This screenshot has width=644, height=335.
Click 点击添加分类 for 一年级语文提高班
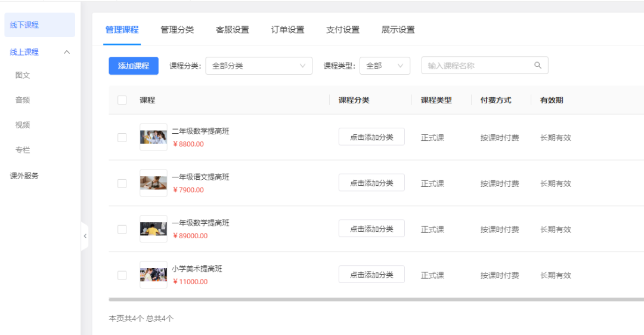(371, 183)
